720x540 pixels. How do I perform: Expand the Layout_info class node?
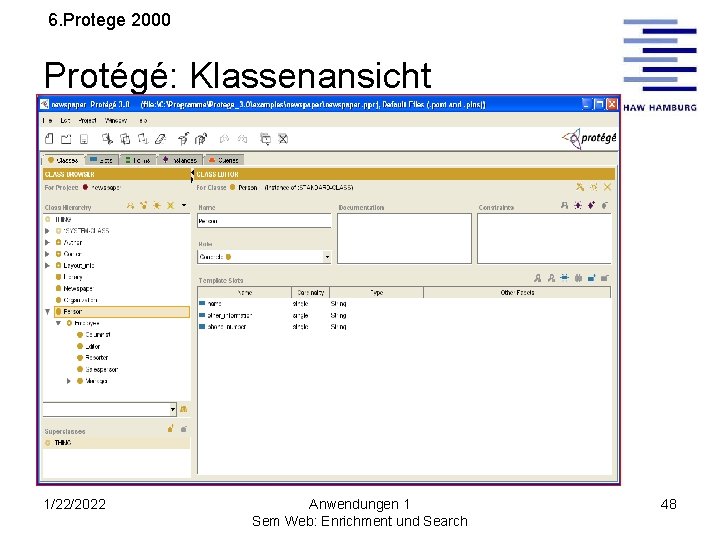point(47,265)
